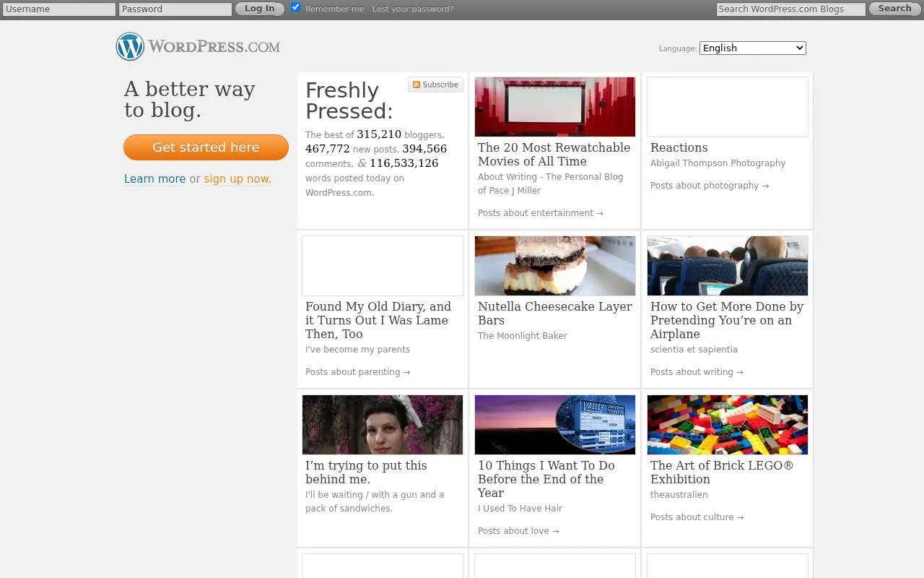This screenshot has height=578, width=924.
Task: Open the airplane passengers thumbnail
Action: pyautogui.click(x=728, y=266)
